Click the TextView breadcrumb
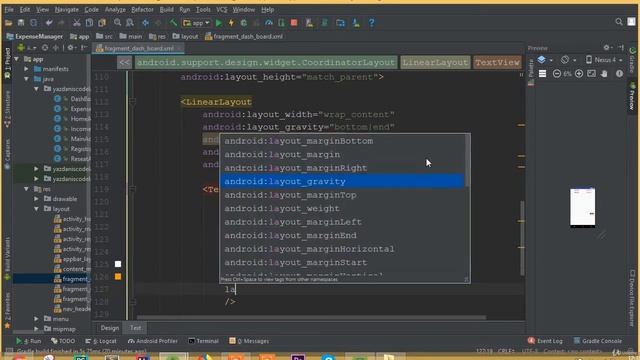This screenshot has width=640, height=360. pyautogui.click(x=498, y=62)
